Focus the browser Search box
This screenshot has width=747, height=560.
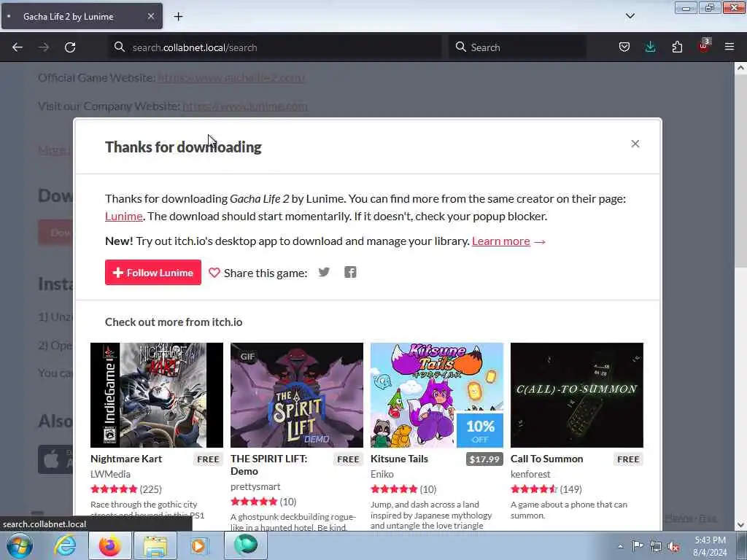click(x=517, y=47)
